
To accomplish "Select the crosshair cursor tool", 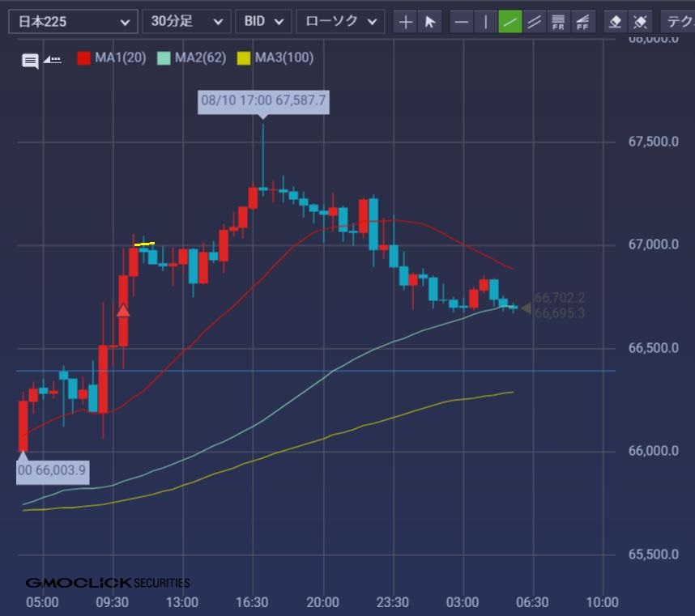I will point(405,22).
